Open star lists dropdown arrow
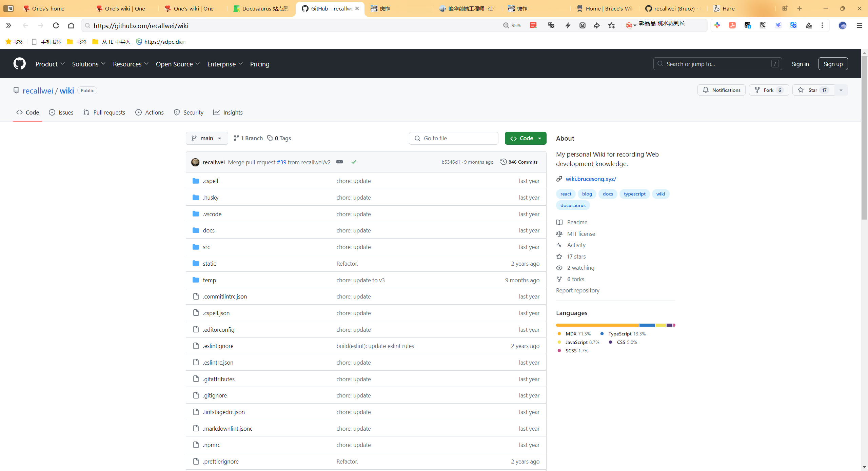The height and width of the screenshot is (471, 868). 841,90
